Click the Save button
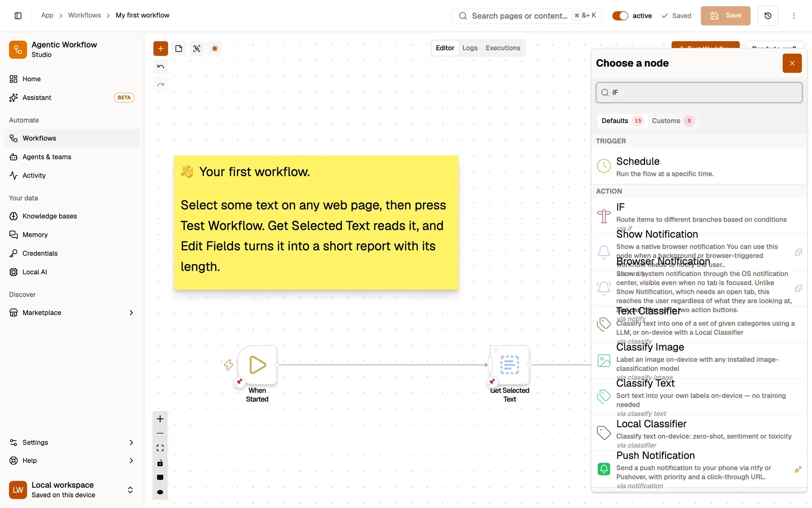 (725, 15)
